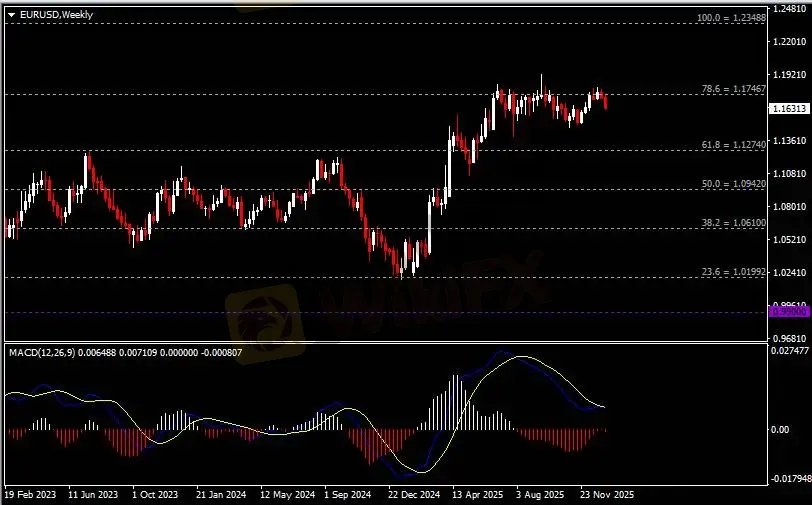Click the 19 Feb 2023 date marker
Viewport: 812px width, 505px height.
(x=30, y=494)
